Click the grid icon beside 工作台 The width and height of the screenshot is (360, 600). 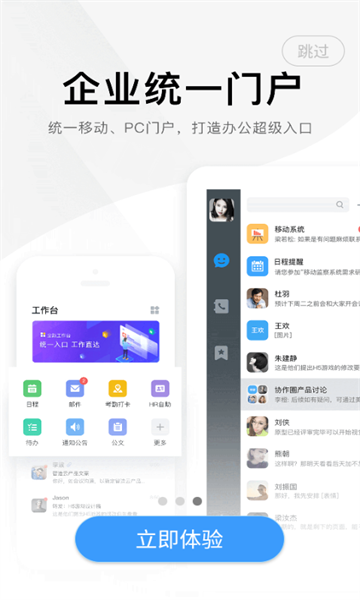coord(155,310)
